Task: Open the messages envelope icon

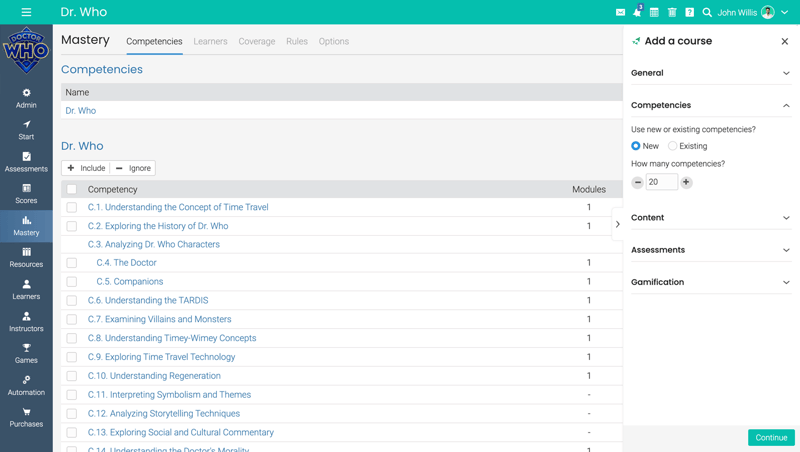Action: (620, 12)
